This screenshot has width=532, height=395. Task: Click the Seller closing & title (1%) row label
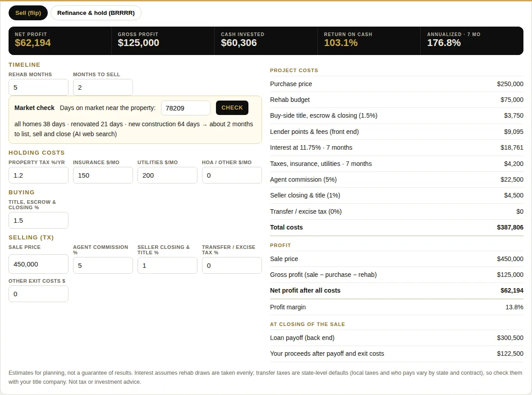click(x=305, y=195)
